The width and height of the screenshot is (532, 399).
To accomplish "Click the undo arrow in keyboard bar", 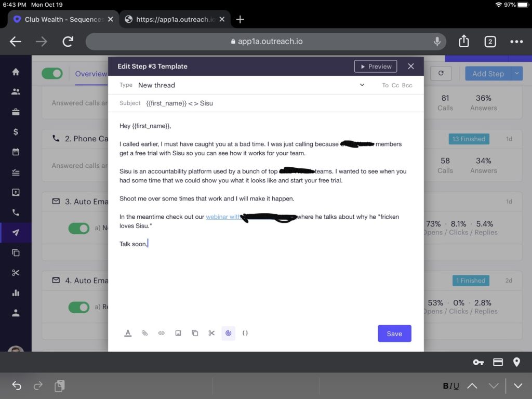I will point(17,386).
